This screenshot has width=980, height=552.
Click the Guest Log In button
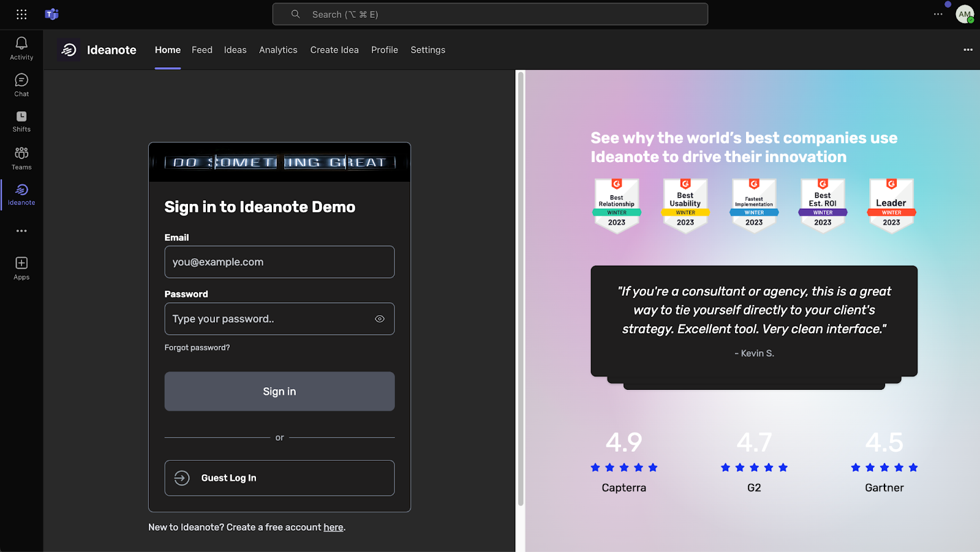click(x=279, y=478)
